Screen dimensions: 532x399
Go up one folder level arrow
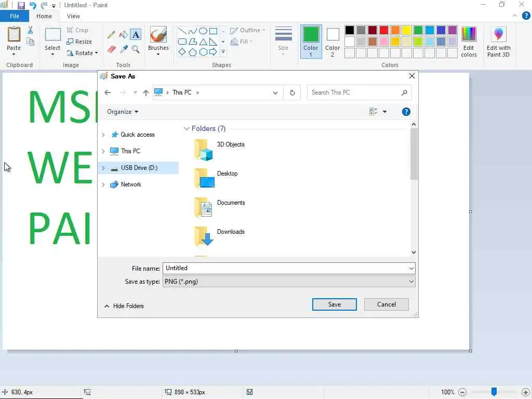click(146, 92)
